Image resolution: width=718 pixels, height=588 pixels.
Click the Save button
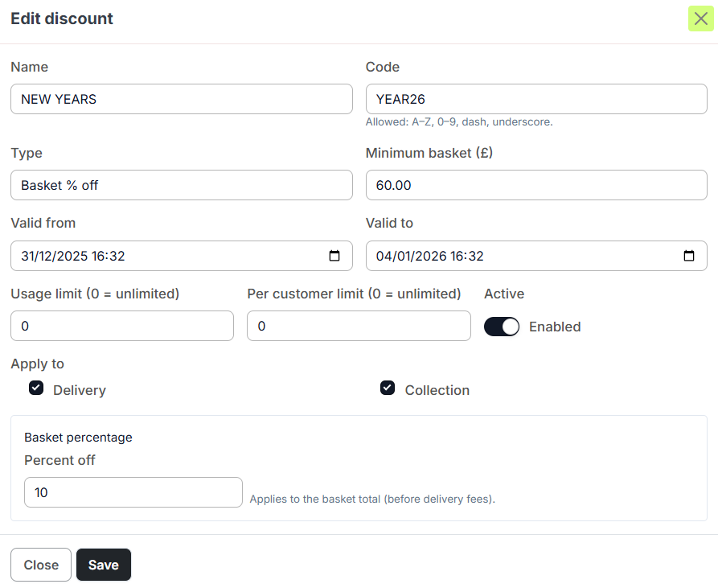pos(103,565)
